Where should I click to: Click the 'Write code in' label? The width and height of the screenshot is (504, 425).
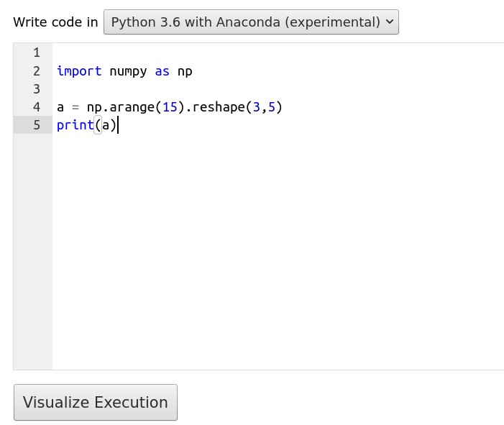point(55,22)
